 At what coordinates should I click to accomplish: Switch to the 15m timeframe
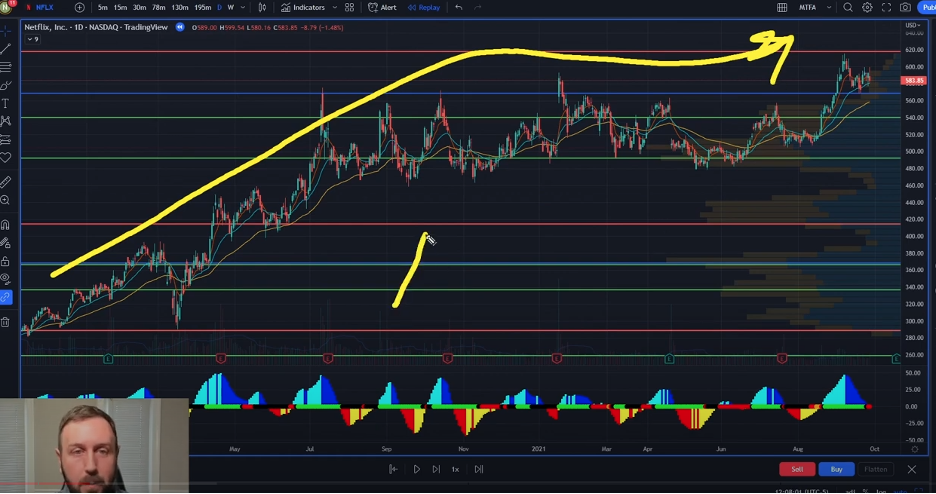pyautogui.click(x=120, y=7)
